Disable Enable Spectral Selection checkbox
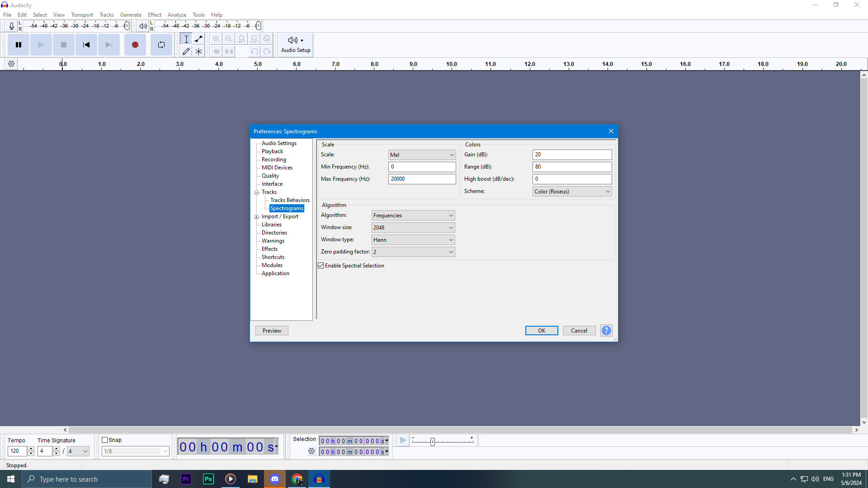The width and height of the screenshot is (868, 488). point(321,266)
